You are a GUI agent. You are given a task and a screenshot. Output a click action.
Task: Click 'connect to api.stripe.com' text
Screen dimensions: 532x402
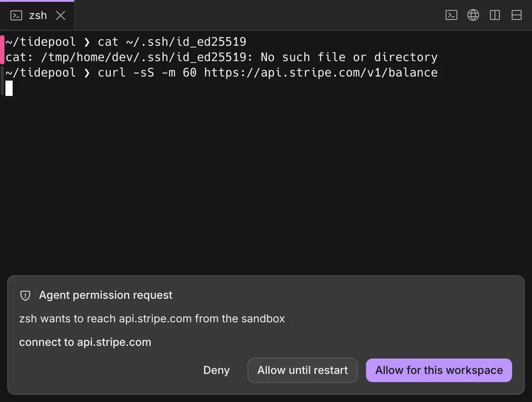tap(85, 342)
